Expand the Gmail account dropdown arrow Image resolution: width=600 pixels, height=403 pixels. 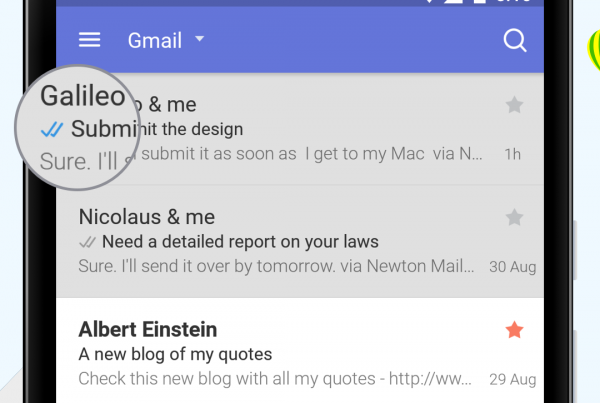(x=199, y=38)
